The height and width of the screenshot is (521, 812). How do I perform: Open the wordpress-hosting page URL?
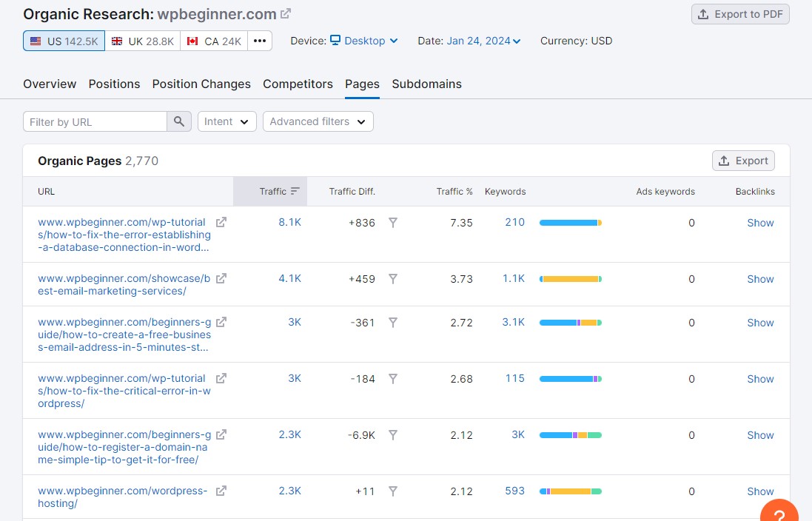pyautogui.click(x=123, y=497)
